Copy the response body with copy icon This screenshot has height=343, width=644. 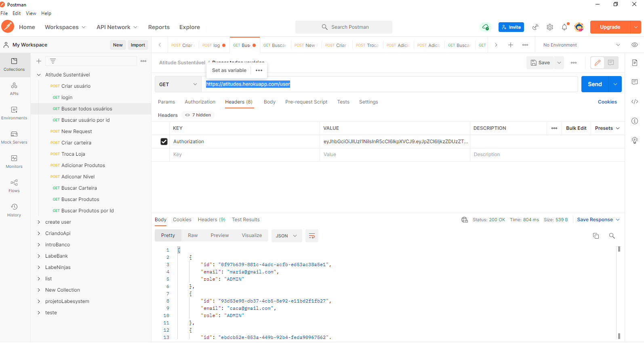[x=596, y=236]
